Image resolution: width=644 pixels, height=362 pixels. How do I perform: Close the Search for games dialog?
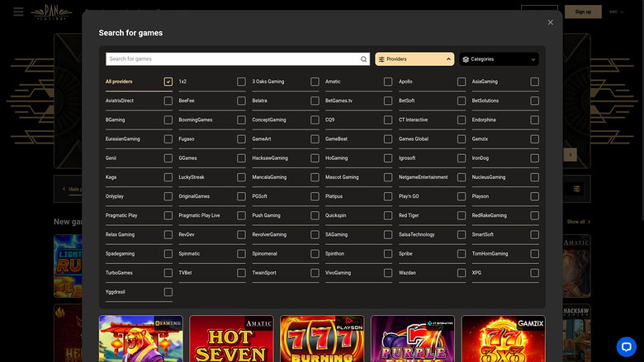[x=551, y=22]
